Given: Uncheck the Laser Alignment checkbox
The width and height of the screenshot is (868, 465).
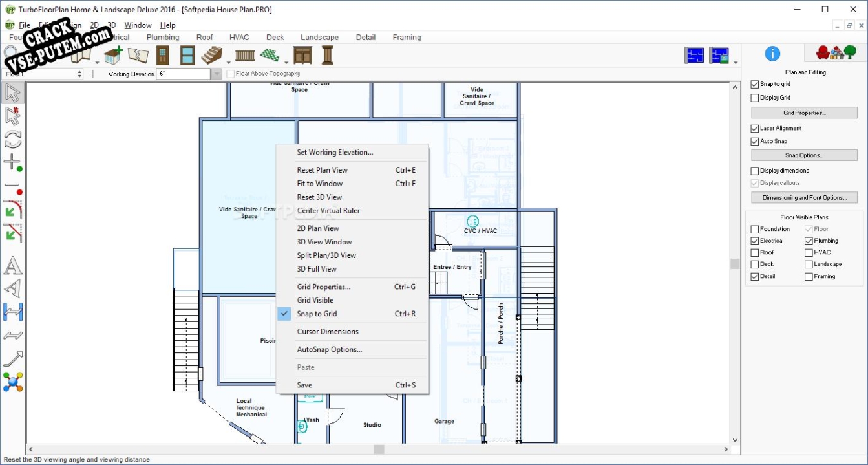Looking at the screenshot, I should click(755, 129).
